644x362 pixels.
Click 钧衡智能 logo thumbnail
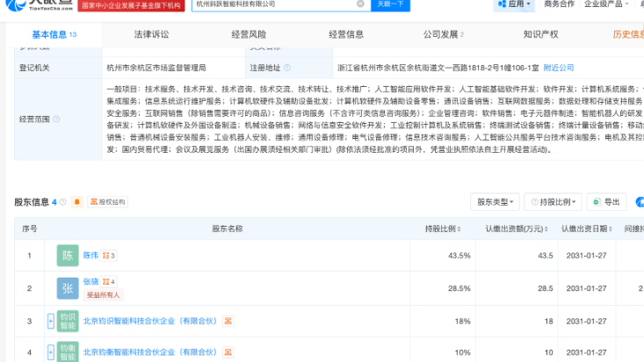click(68, 352)
